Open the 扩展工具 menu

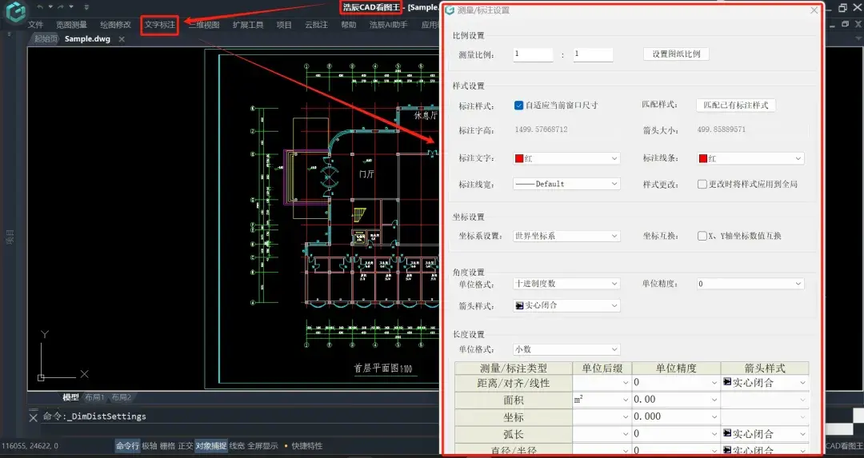[248, 25]
